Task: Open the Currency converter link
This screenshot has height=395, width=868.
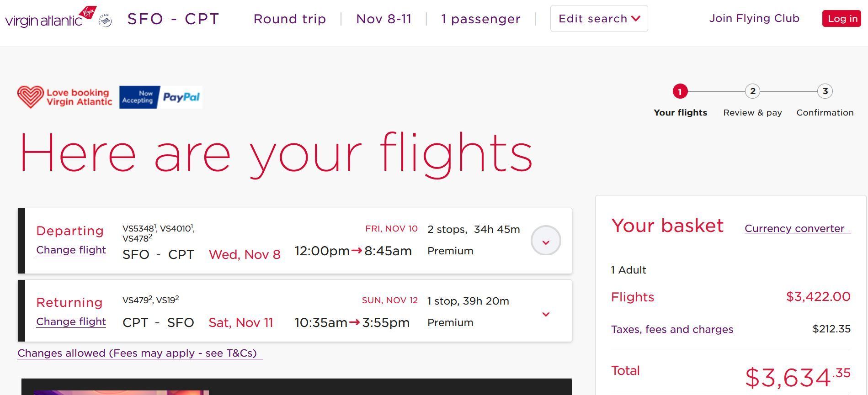Action: 798,228
